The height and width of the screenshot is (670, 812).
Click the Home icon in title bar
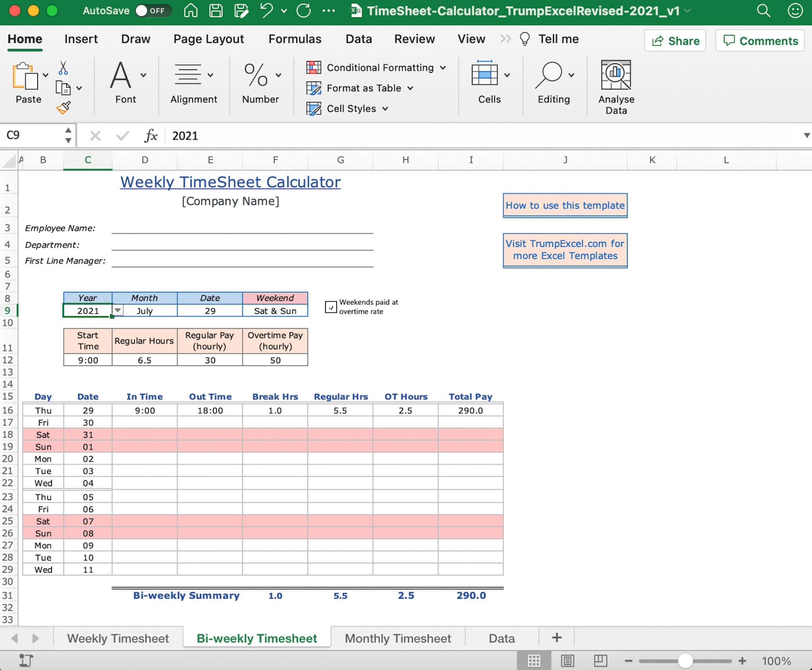(x=191, y=11)
